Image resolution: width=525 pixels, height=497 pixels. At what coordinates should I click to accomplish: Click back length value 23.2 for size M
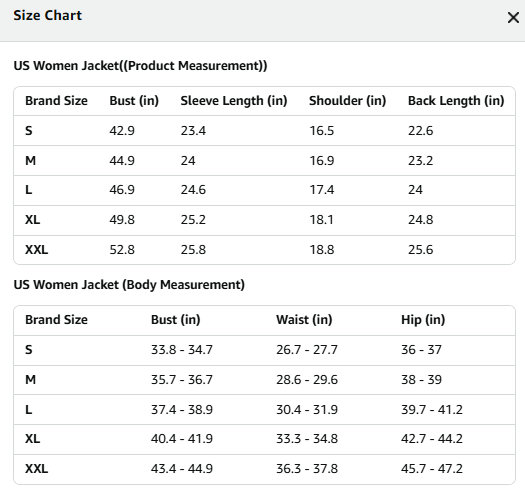(x=420, y=161)
